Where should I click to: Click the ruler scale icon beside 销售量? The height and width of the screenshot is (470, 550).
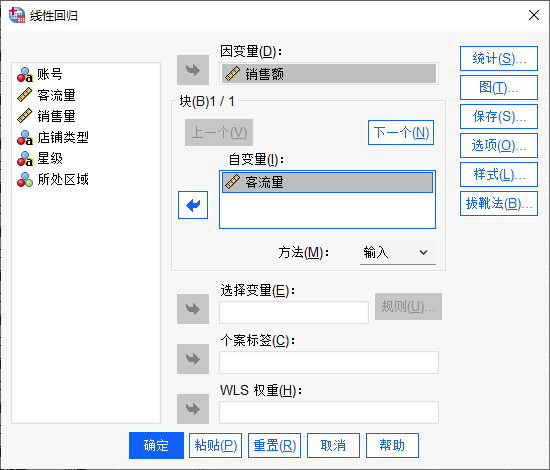pos(25,116)
